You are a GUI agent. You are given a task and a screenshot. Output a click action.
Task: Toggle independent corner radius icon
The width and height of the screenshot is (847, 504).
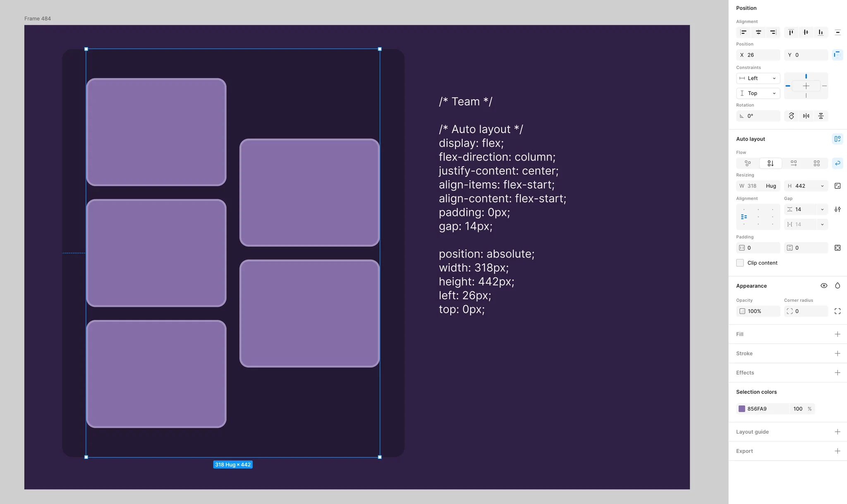pos(837,311)
